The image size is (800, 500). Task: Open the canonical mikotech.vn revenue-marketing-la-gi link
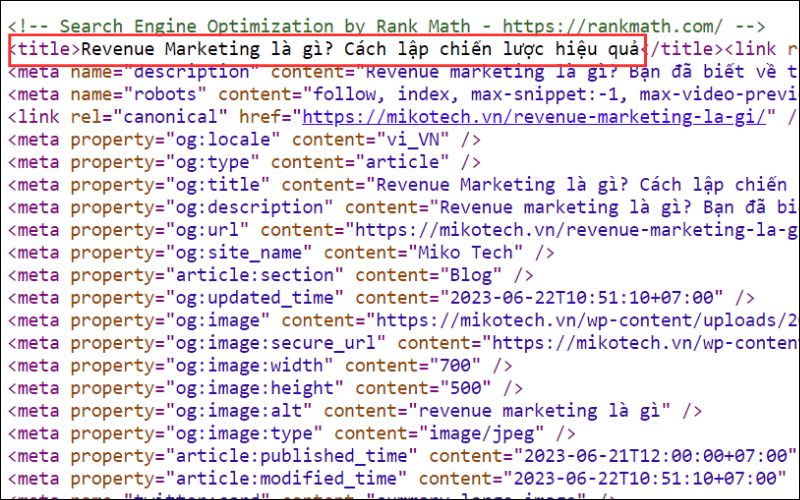pyautogui.click(x=534, y=117)
